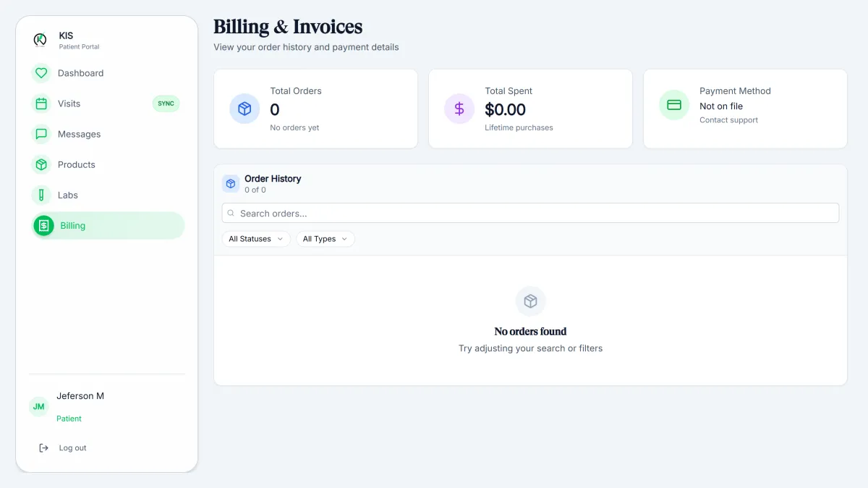The image size is (868, 488).
Task: Click the KIS logo icon
Action: click(41, 40)
